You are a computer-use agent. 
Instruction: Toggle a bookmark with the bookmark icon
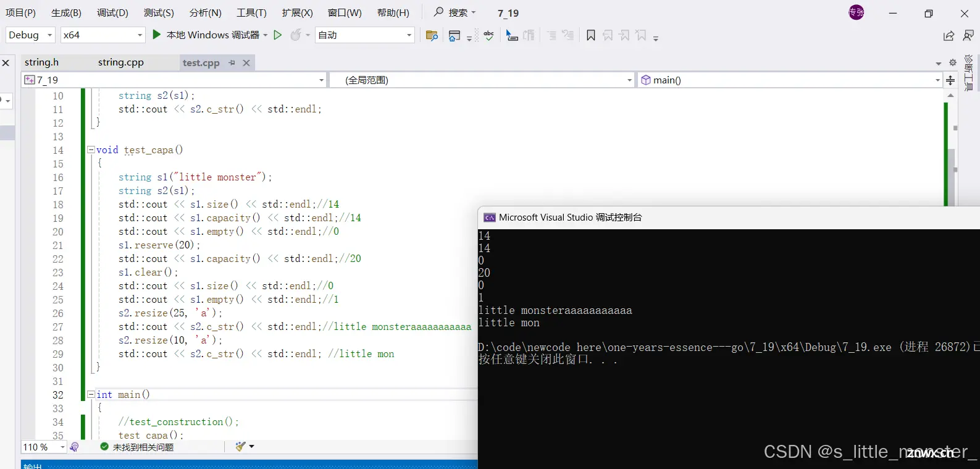coord(591,35)
